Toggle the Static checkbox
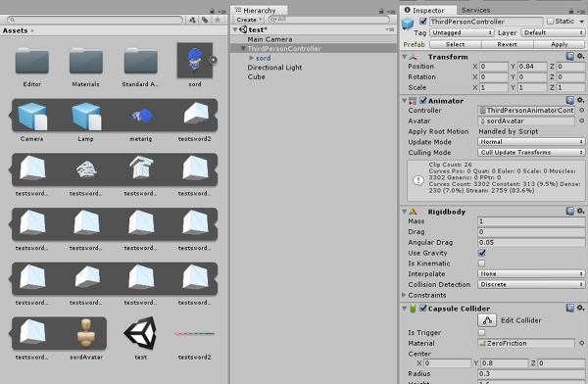 click(550, 21)
